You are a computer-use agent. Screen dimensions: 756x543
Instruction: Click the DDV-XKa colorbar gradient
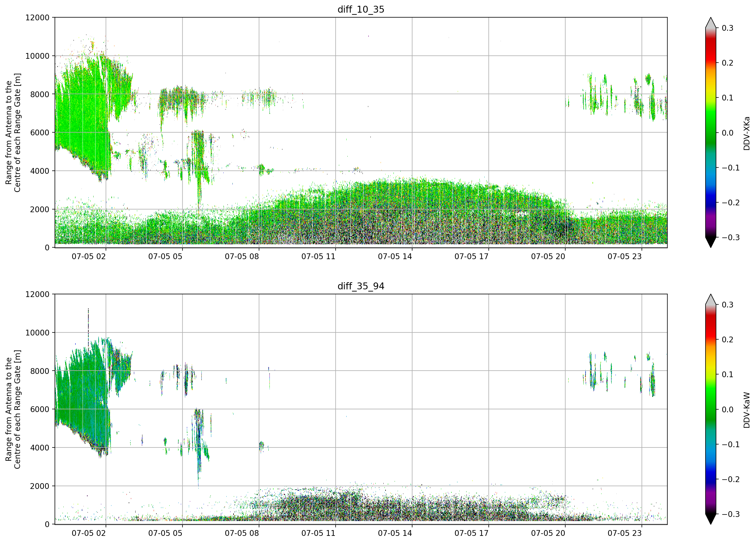[711, 132]
